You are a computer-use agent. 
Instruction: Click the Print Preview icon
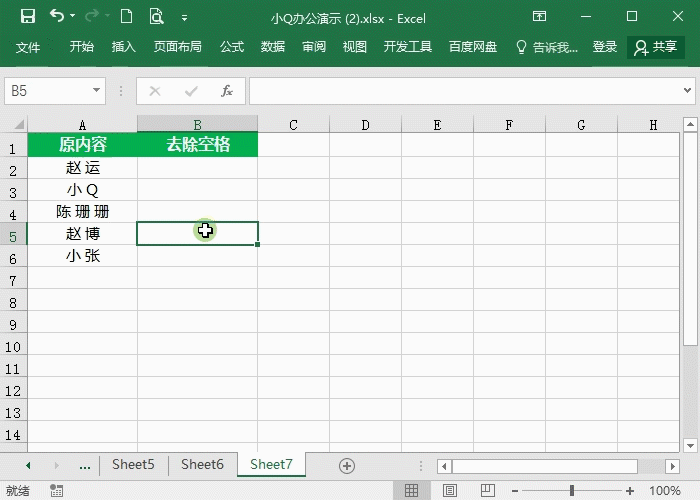tap(156, 17)
